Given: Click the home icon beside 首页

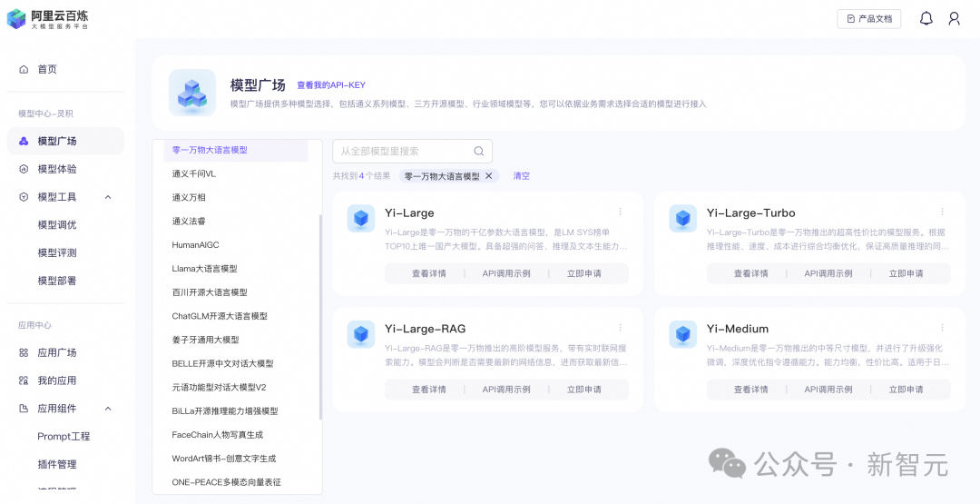Looking at the screenshot, I should coord(24,69).
